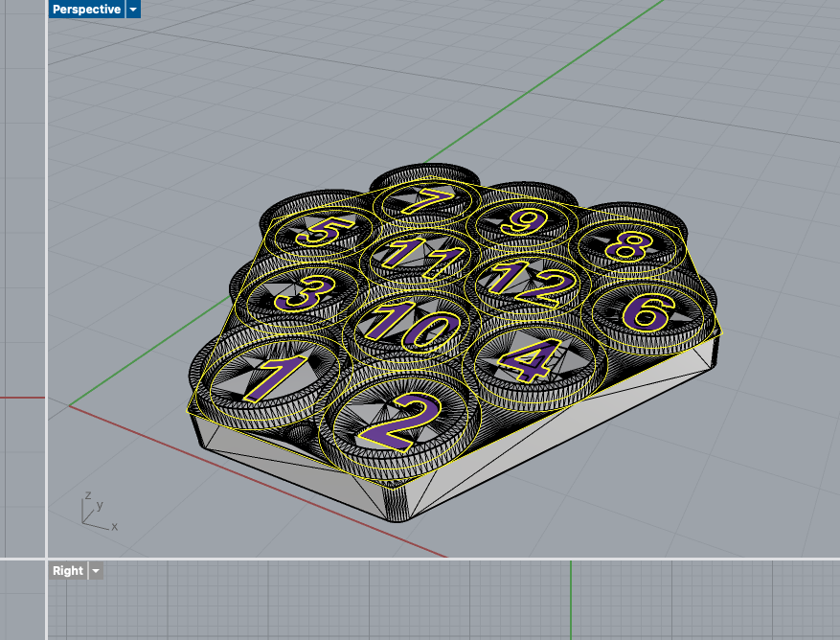
Task: Click the Right viewport title label
Action: tap(68, 571)
